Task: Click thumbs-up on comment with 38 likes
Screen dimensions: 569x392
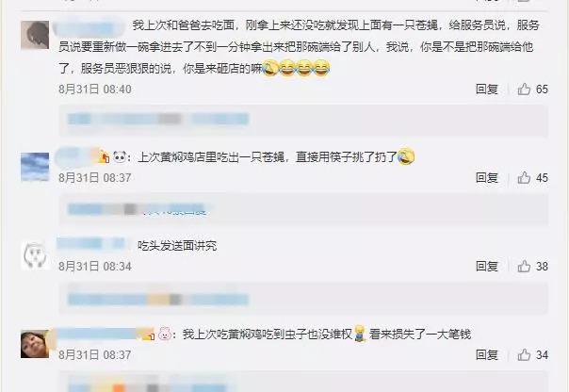Action: pyautogui.click(x=524, y=266)
